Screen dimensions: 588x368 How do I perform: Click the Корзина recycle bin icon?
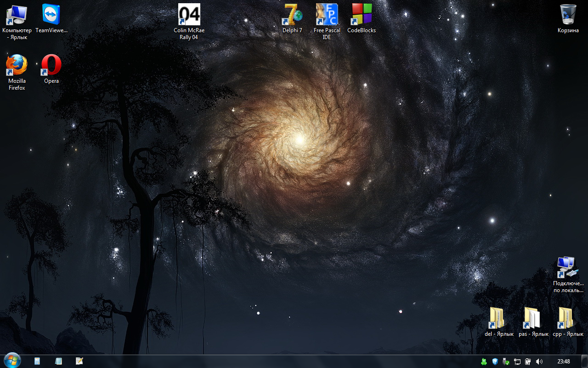coord(568,15)
